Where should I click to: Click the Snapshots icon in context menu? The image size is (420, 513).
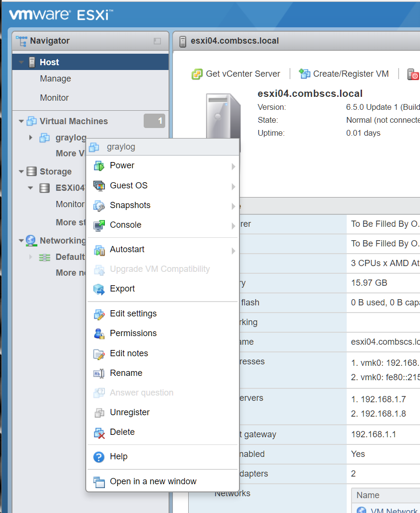[99, 206]
